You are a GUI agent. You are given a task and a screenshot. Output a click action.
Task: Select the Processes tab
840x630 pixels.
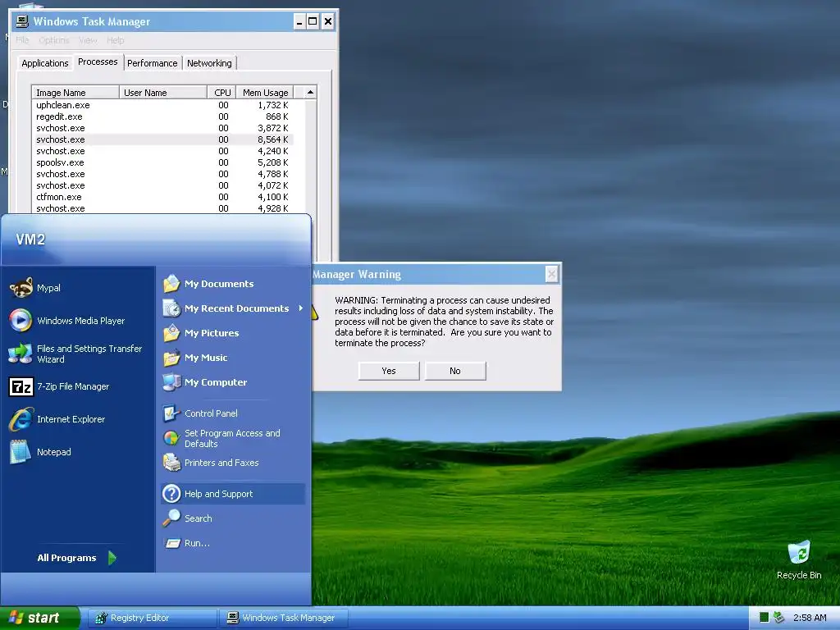pos(98,62)
